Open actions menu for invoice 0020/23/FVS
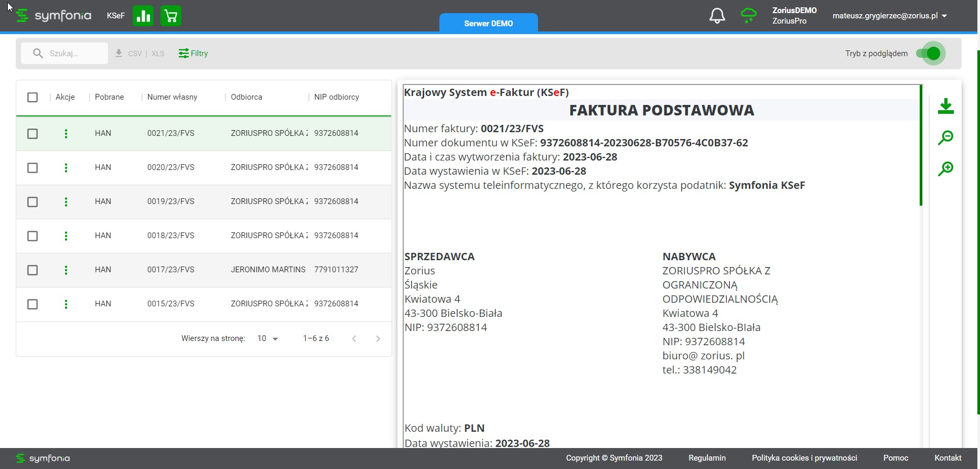Viewport: 980px width, 469px height. [66, 168]
